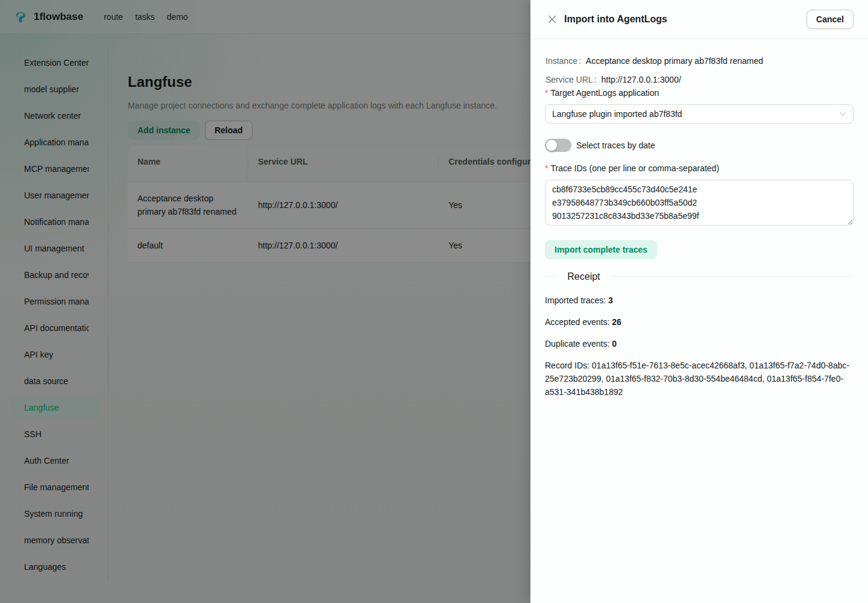
Task: Select UI management in sidebar
Action: pos(54,248)
